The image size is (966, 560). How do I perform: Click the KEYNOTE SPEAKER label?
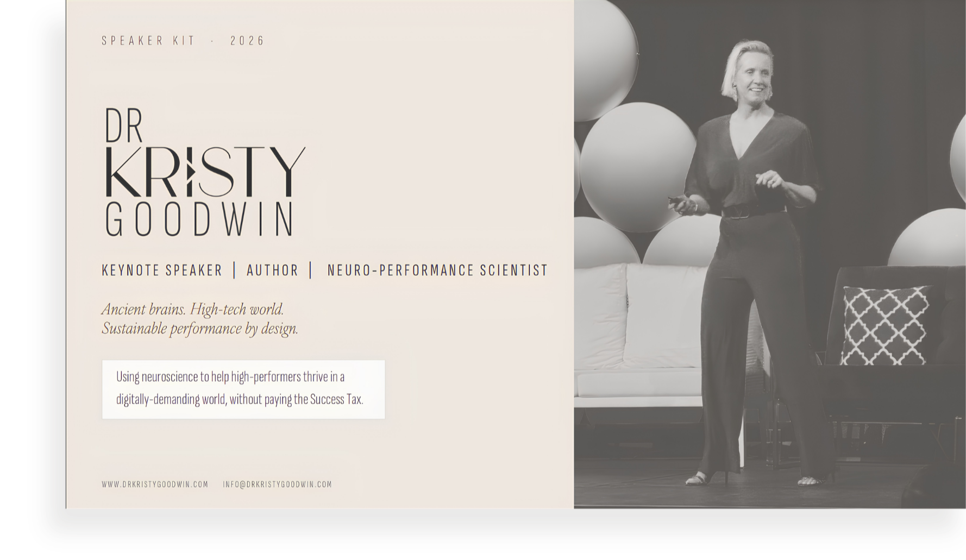click(162, 270)
